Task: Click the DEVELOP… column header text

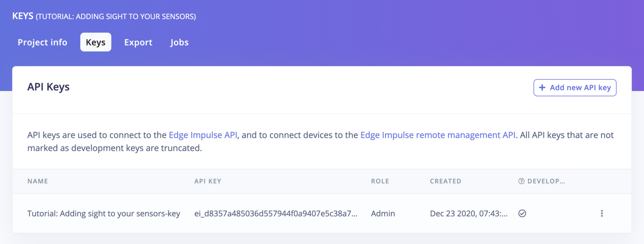Action: 546,181
